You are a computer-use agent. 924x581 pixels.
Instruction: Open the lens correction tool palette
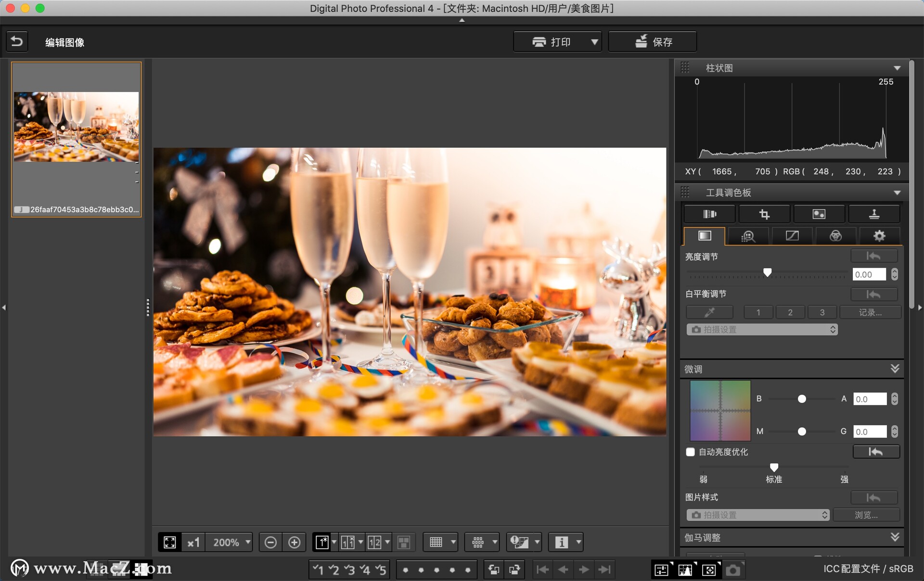click(709, 214)
